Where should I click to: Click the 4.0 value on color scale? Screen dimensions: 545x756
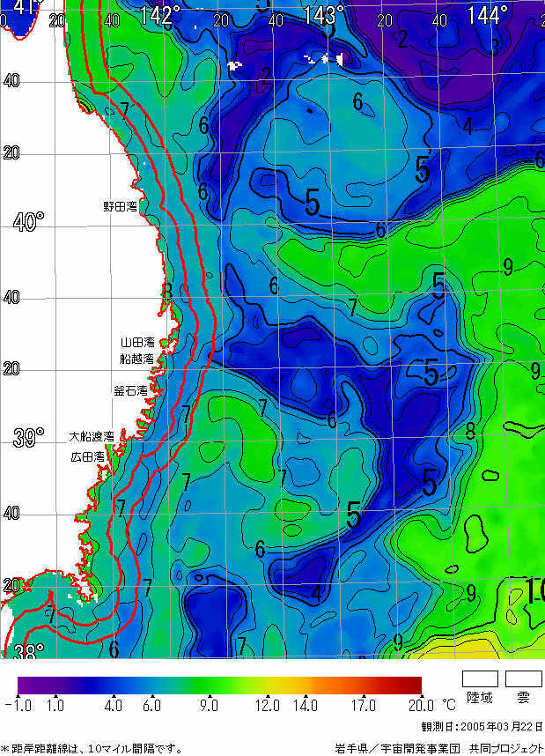114,706
